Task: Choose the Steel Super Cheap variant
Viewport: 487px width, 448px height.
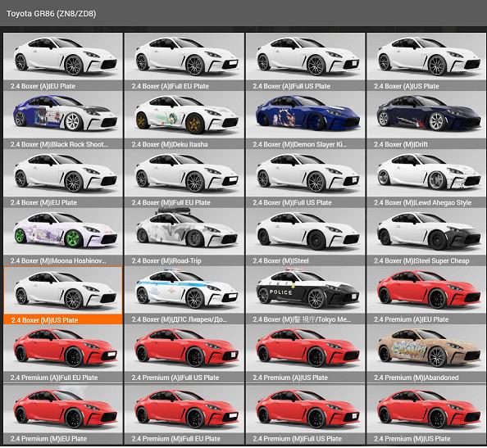Action: 426,237
